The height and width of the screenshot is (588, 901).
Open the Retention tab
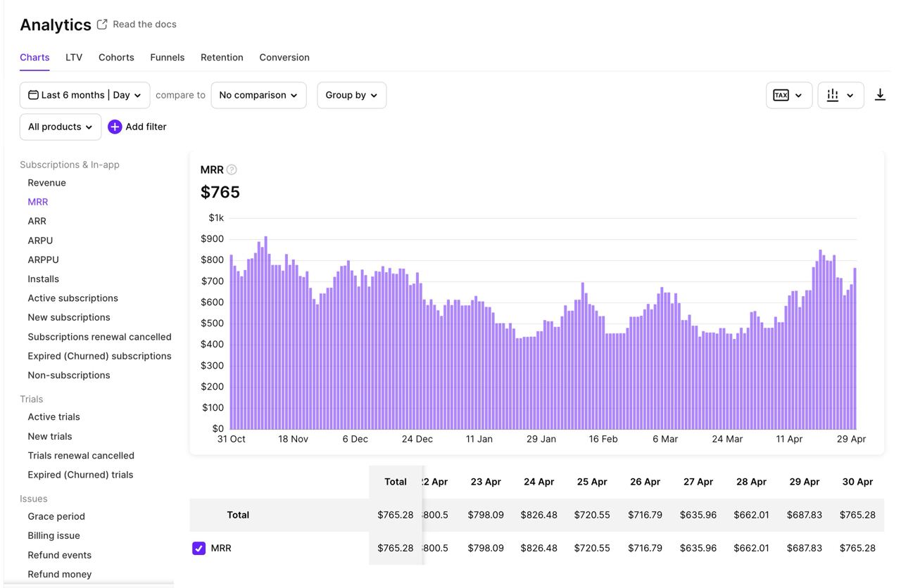[x=222, y=57]
